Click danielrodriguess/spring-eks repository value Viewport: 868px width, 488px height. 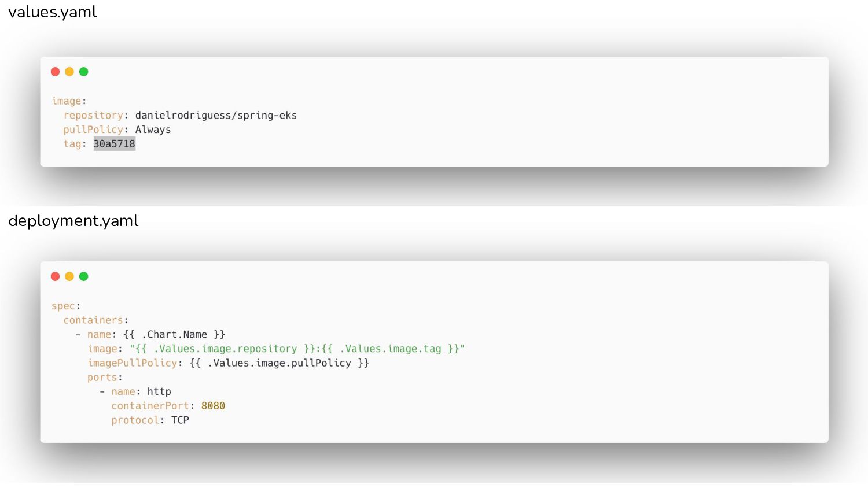pos(216,116)
